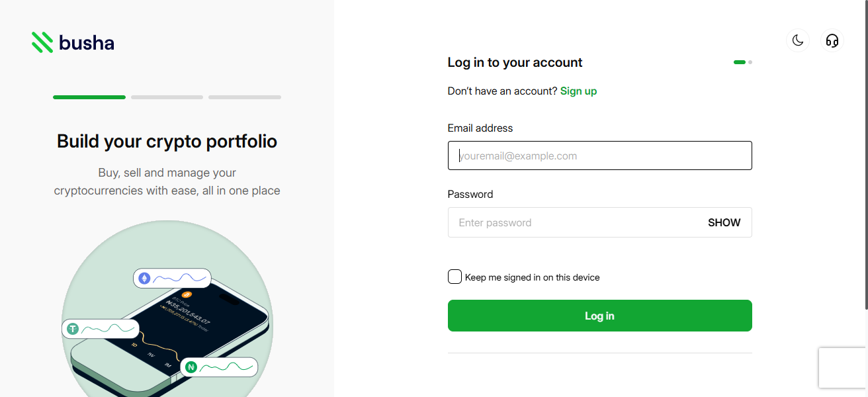This screenshot has height=397, width=868.
Task: Switch to the third carousel slide indicator
Action: tap(245, 97)
